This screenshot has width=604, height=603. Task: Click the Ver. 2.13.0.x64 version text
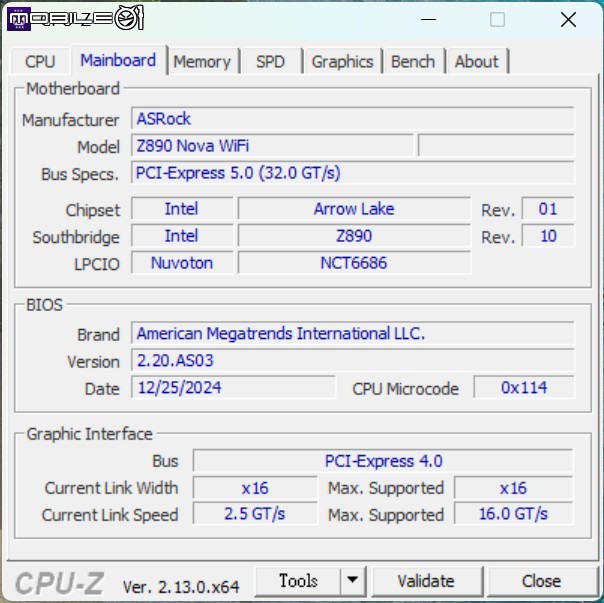(x=181, y=587)
